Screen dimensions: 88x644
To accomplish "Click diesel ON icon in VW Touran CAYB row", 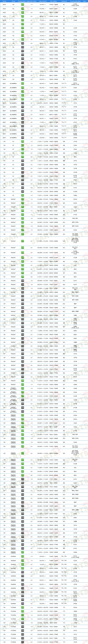I will tap(23, 623).
